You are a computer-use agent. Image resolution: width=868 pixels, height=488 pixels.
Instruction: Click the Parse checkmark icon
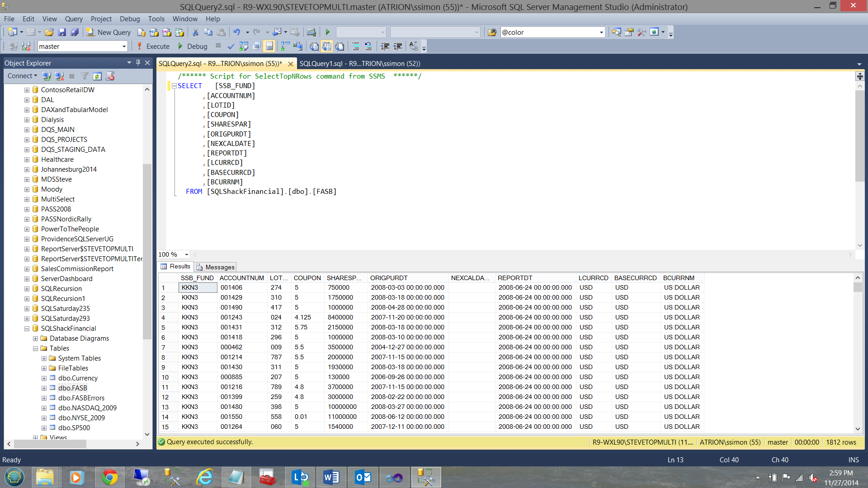coord(231,47)
